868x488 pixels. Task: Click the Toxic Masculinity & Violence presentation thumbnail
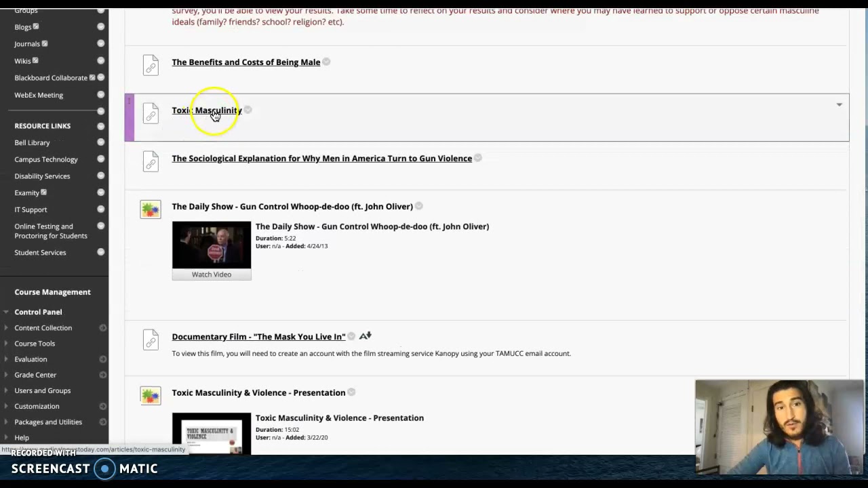[212, 434]
